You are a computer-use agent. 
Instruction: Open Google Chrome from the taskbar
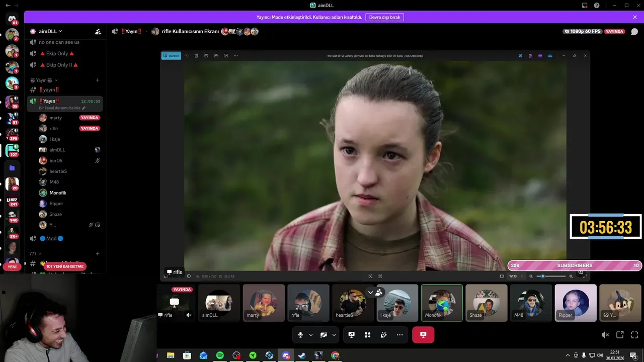(335, 355)
